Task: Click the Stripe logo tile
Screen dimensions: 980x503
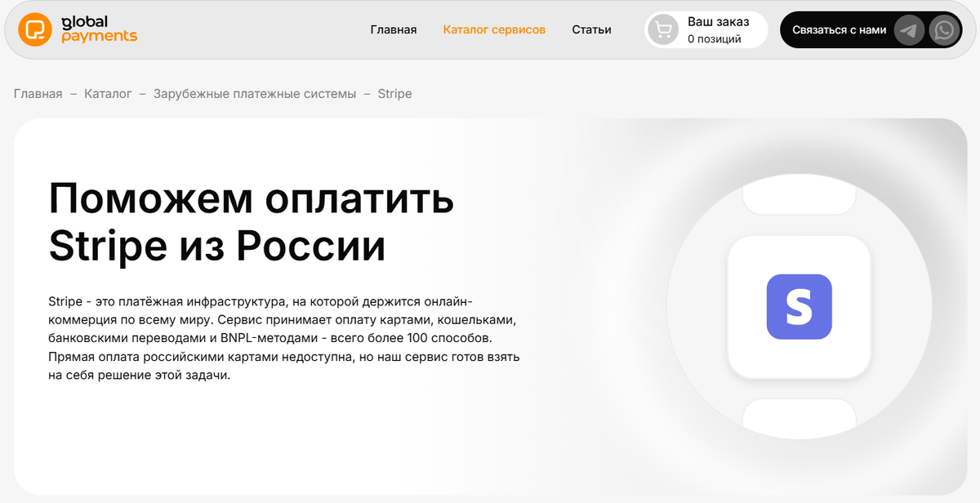Action: (799, 307)
